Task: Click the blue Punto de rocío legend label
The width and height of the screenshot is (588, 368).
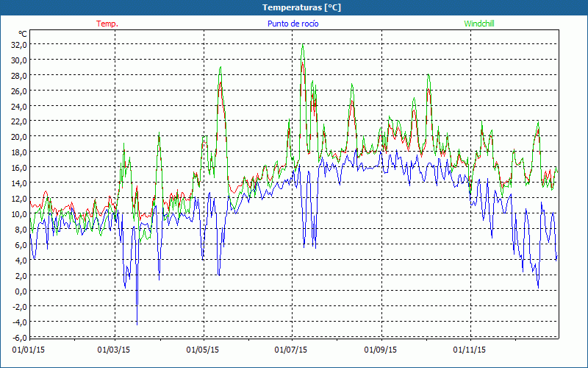Action: [293, 24]
